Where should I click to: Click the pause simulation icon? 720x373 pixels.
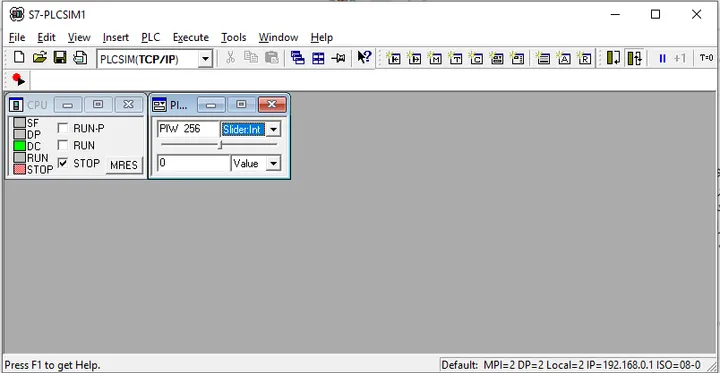(x=662, y=58)
